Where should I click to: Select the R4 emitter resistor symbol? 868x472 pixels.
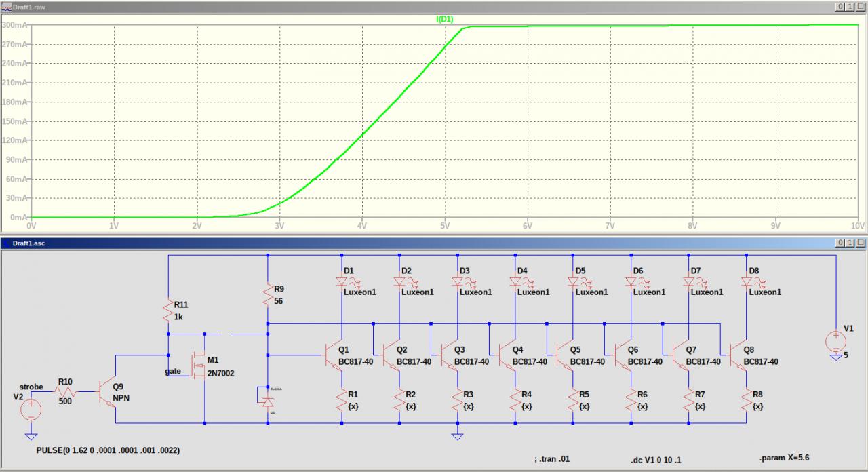coord(515,400)
